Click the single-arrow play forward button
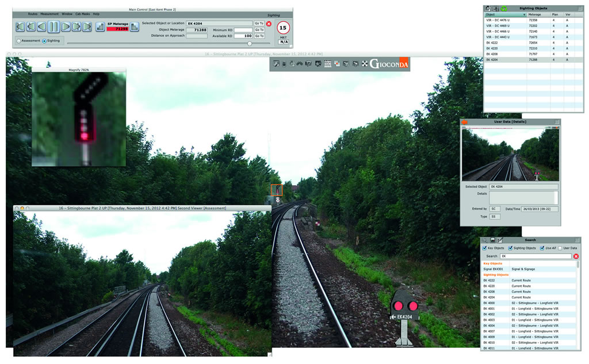589x364 pixels. [x=65, y=26]
